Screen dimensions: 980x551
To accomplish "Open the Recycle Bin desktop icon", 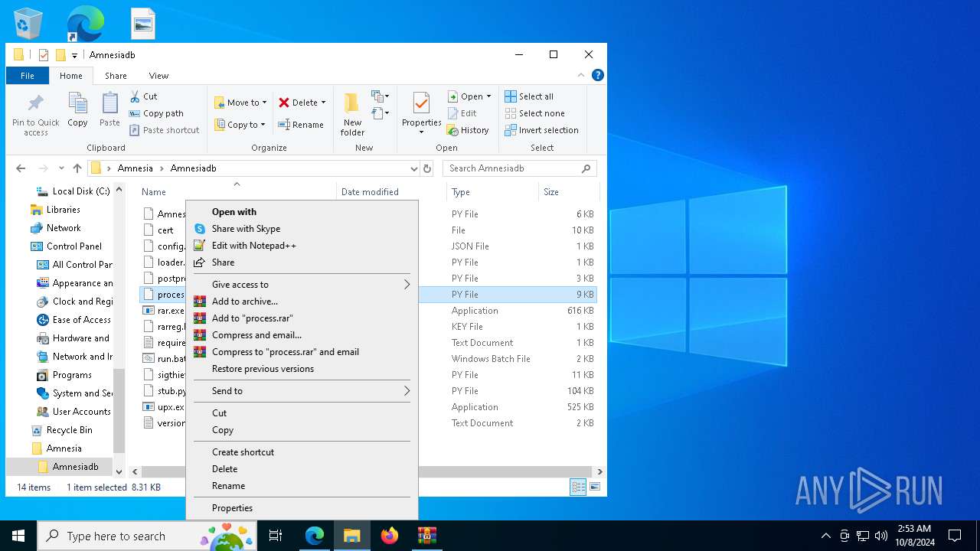I will [28, 24].
